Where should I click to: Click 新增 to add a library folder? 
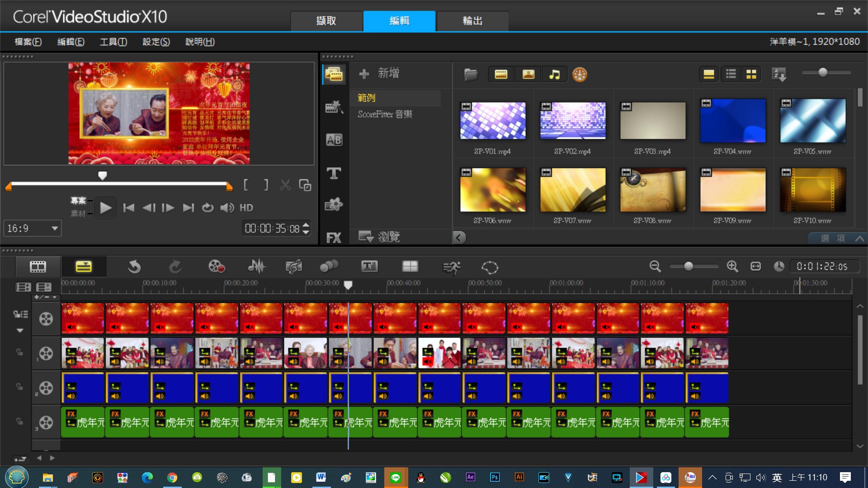click(x=379, y=73)
